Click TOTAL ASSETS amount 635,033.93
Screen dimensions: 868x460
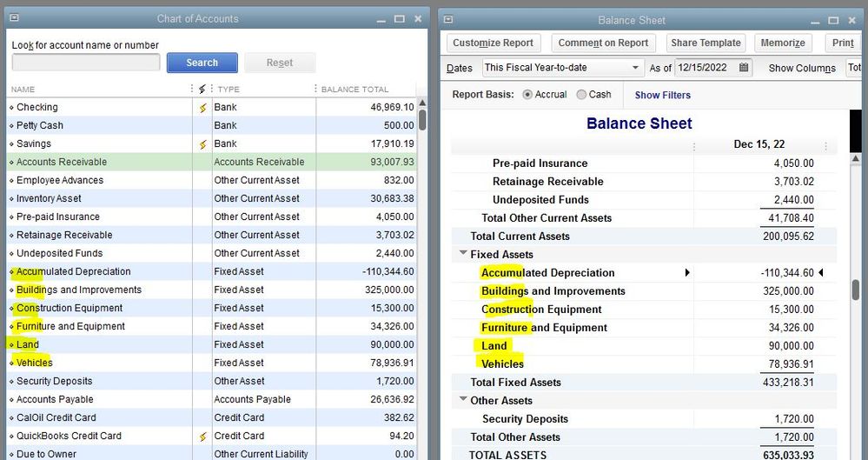(788, 455)
